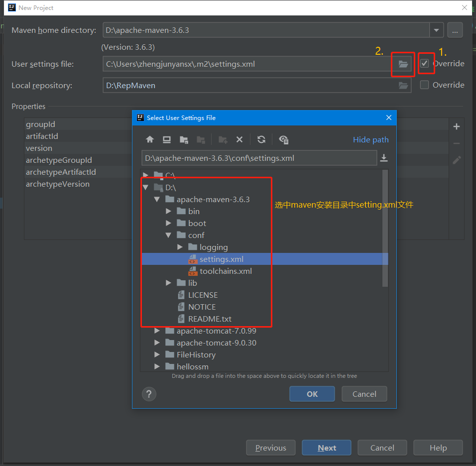Expand the hellossm folder

pyautogui.click(x=157, y=366)
